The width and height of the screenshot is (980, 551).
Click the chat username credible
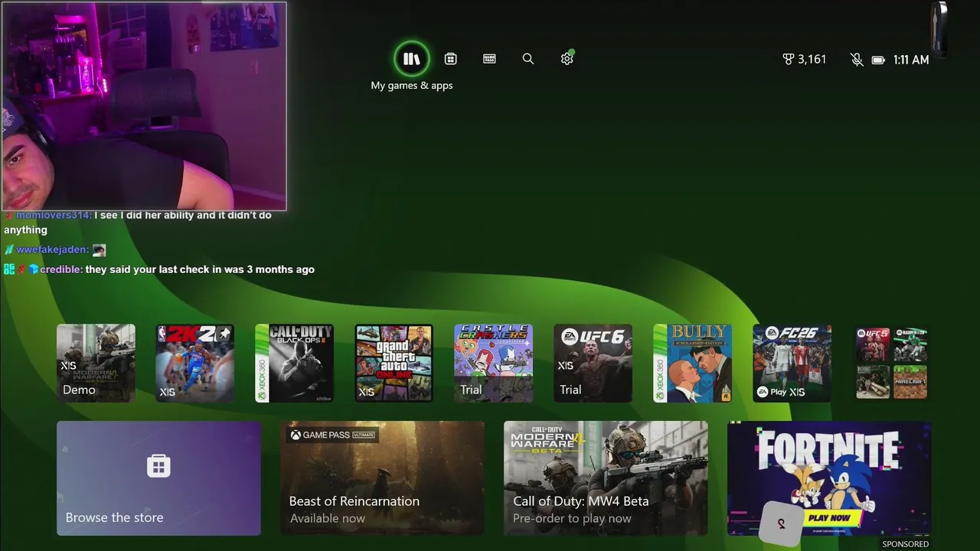61,269
